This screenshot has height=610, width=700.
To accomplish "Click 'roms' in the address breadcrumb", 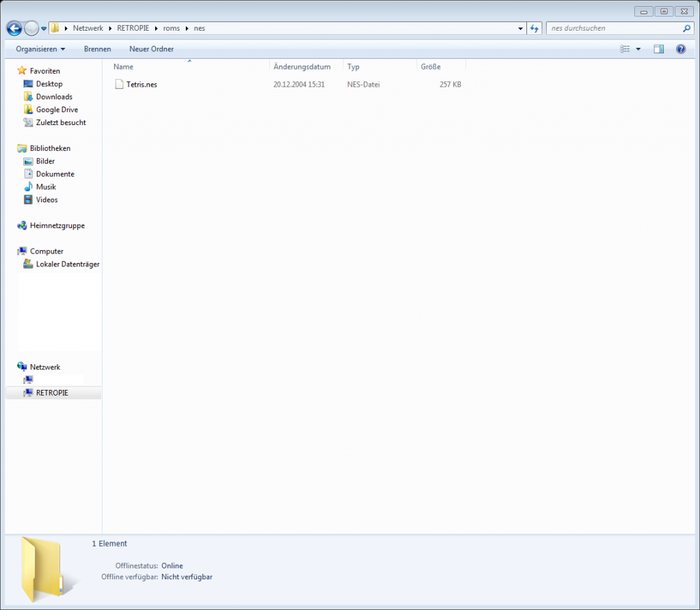I will [x=172, y=28].
